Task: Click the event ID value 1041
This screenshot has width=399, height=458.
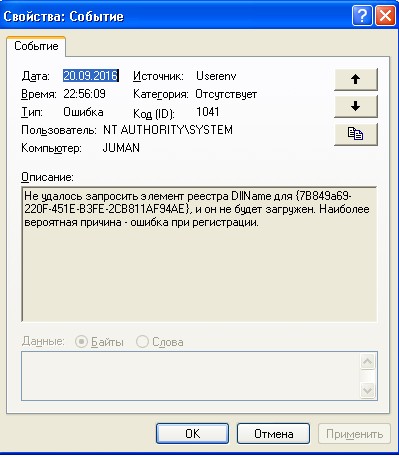Action: point(208,112)
